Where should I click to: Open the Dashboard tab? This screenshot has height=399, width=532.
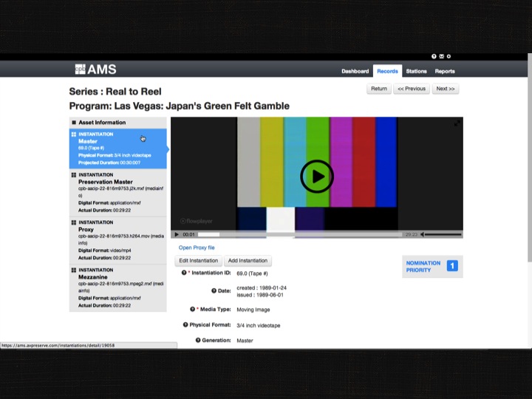(355, 71)
